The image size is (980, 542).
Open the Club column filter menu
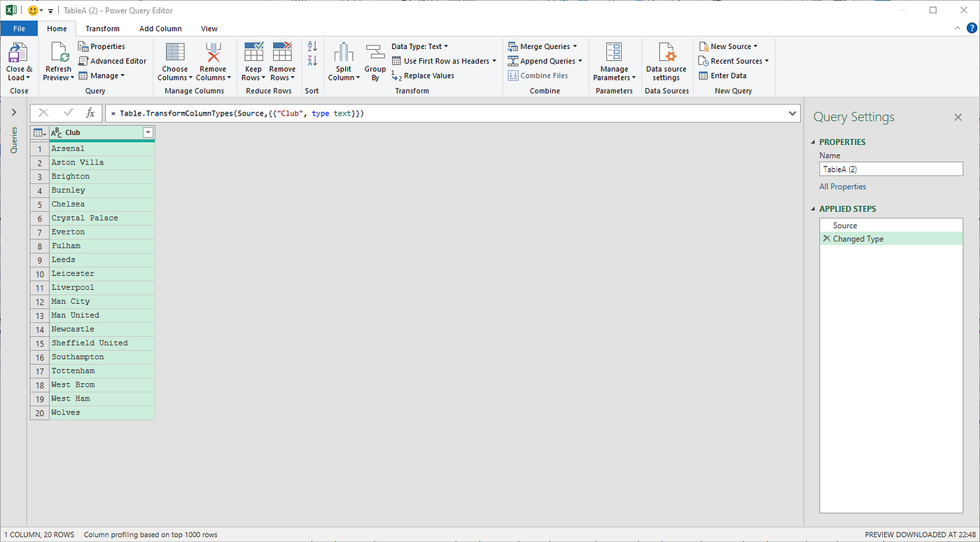[x=148, y=132]
